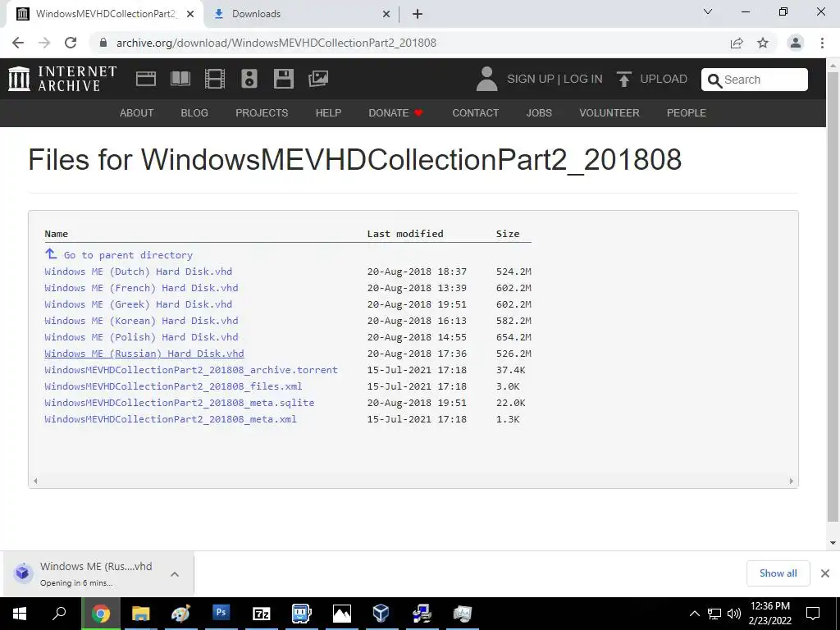Open File Explorer from taskbar
840x630 pixels.
coord(141,614)
